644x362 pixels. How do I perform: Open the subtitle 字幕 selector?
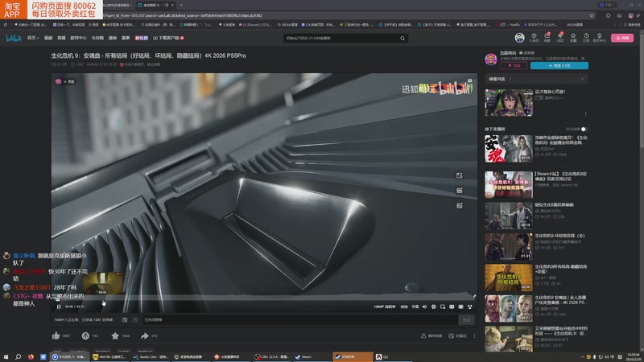click(415, 306)
